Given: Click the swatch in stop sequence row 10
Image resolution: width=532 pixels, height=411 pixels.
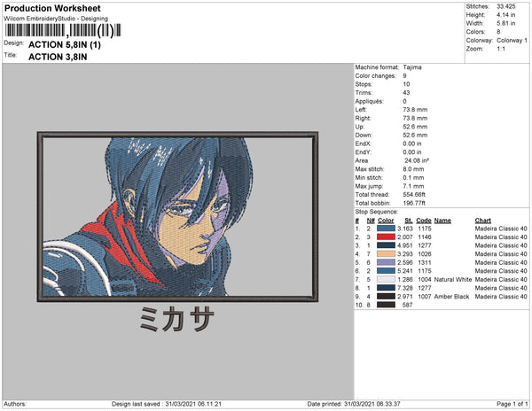Looking at the screenshot, I should (386, 305).
